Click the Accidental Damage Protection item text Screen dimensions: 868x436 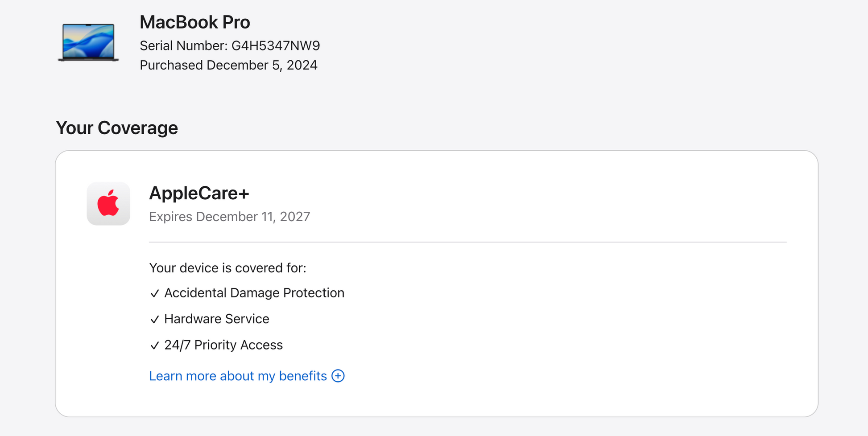(254, 293)
